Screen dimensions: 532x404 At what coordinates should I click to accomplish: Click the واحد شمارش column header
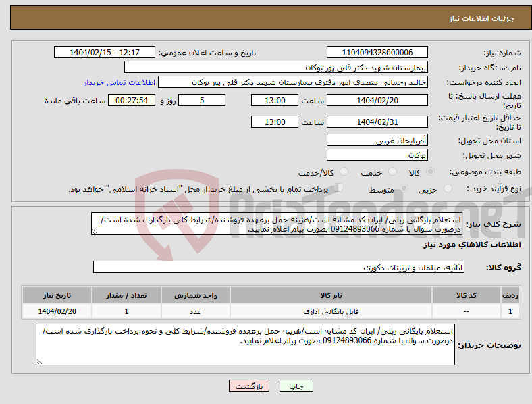(195, 295)
